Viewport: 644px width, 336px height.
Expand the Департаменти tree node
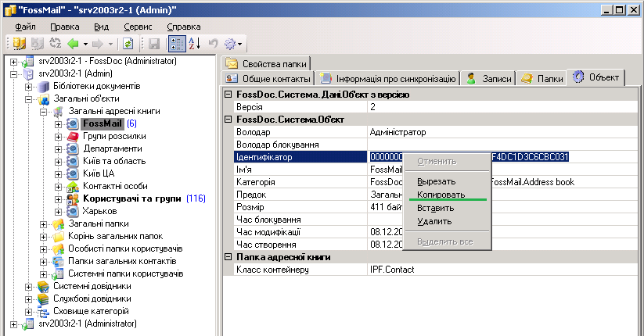pyautogui.click(x=59, y=148)
